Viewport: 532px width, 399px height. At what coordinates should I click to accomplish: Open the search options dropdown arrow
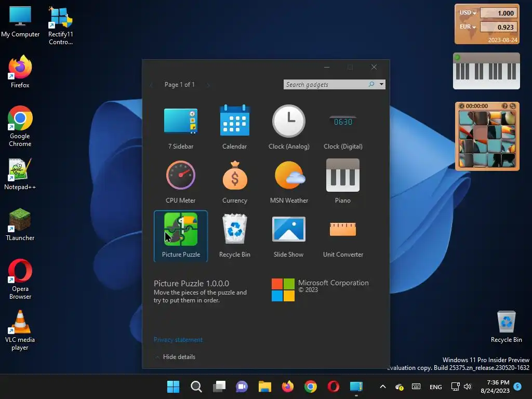tap(382, 84)
